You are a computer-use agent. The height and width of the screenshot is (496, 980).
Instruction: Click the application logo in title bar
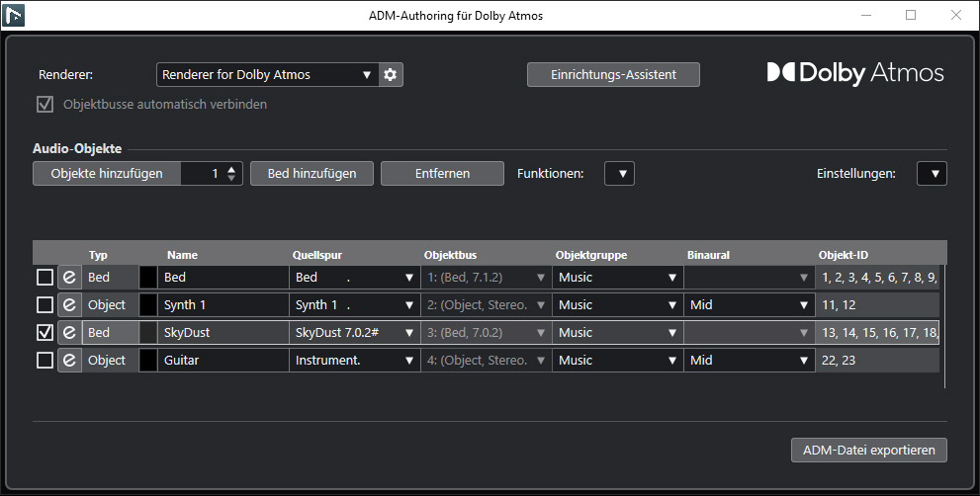click(x=15, y=16)
